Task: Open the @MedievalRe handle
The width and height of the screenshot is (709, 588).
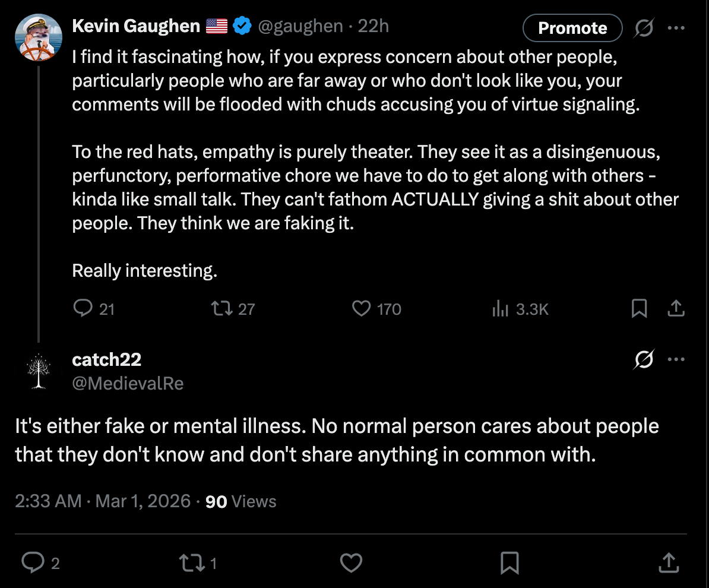Action: [x=128, y=384]
